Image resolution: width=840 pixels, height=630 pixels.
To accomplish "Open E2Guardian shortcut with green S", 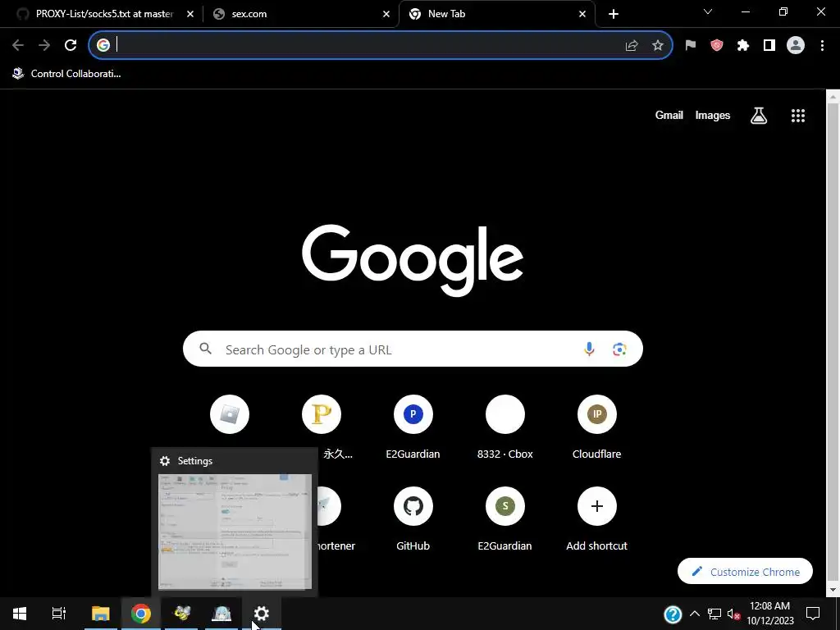I will 505,519.
